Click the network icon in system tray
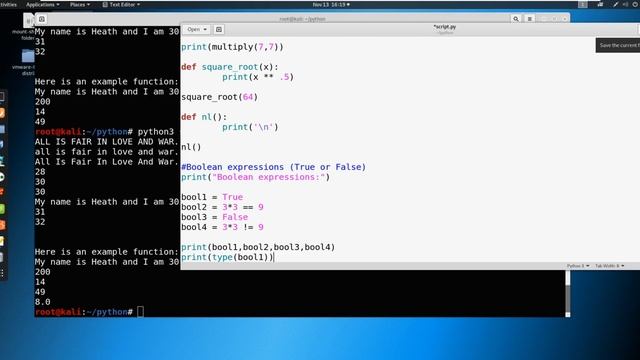Image resolution: width=640 pixels, height=360 pixels. 600,4
